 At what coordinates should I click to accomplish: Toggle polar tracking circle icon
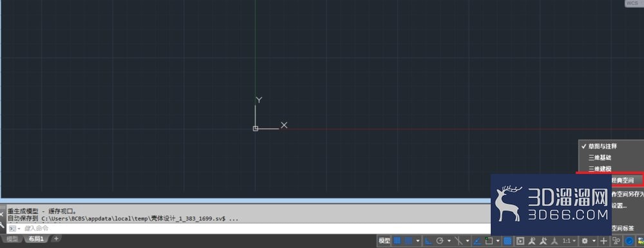pos(440,241)
